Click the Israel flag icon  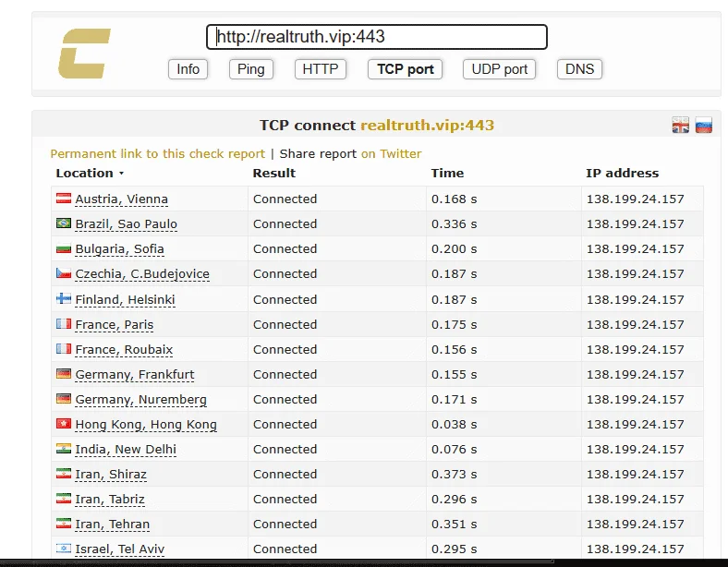(64, 549)
